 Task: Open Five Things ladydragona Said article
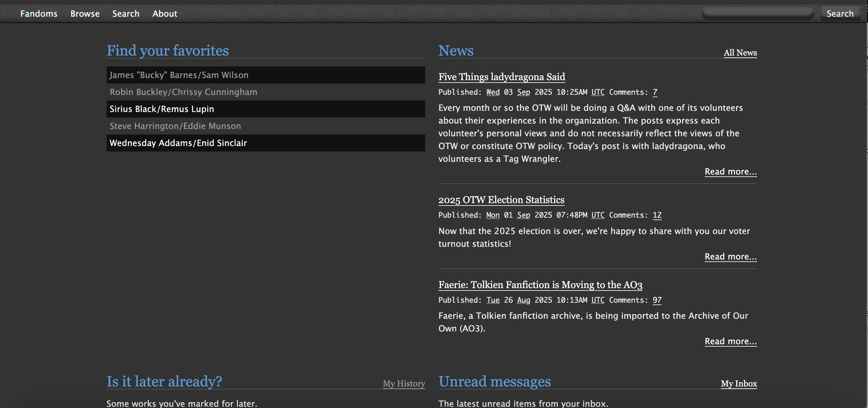click(501, 77)
